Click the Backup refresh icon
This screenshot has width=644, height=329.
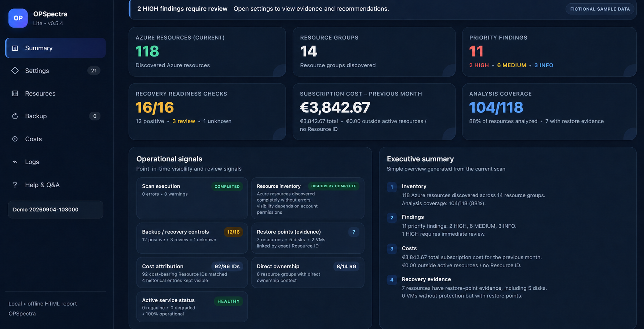pos(15,116)
